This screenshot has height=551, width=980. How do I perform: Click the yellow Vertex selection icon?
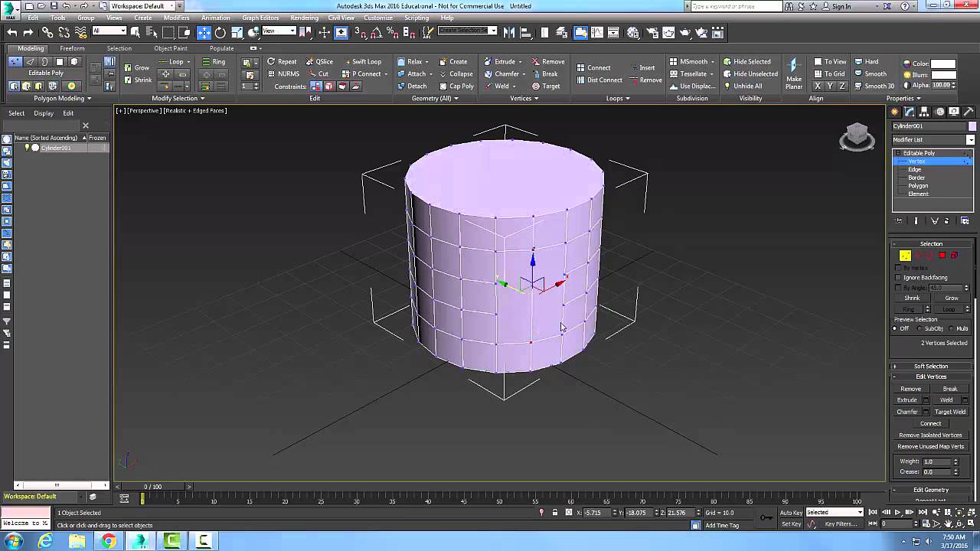(905, 256)
